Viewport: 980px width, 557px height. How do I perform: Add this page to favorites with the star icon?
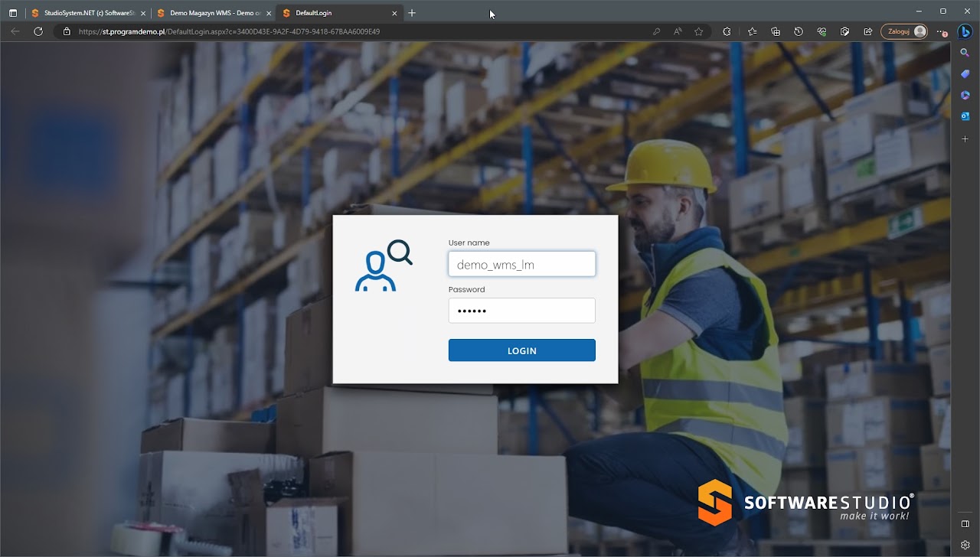pos(698,31)
